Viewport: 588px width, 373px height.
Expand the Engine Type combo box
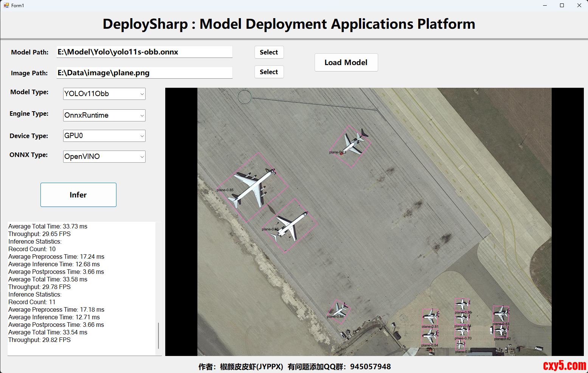pyautogui.click(x=104, y=115)
